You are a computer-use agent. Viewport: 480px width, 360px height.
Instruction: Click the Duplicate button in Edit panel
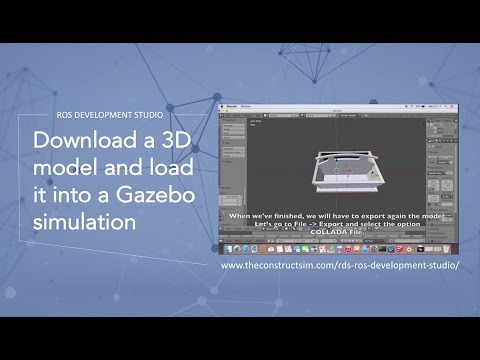234,149
